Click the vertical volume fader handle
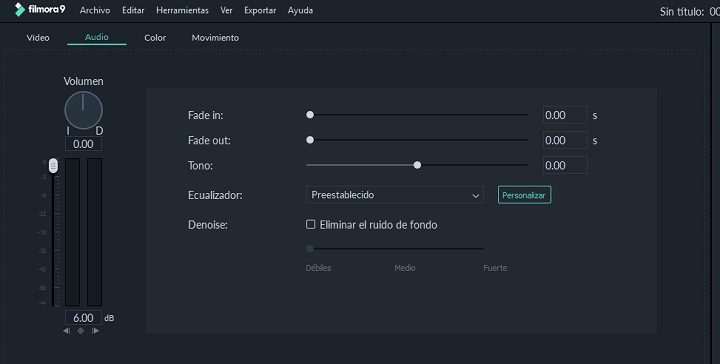Screen dimensions: 720x364 click(53, 166)
